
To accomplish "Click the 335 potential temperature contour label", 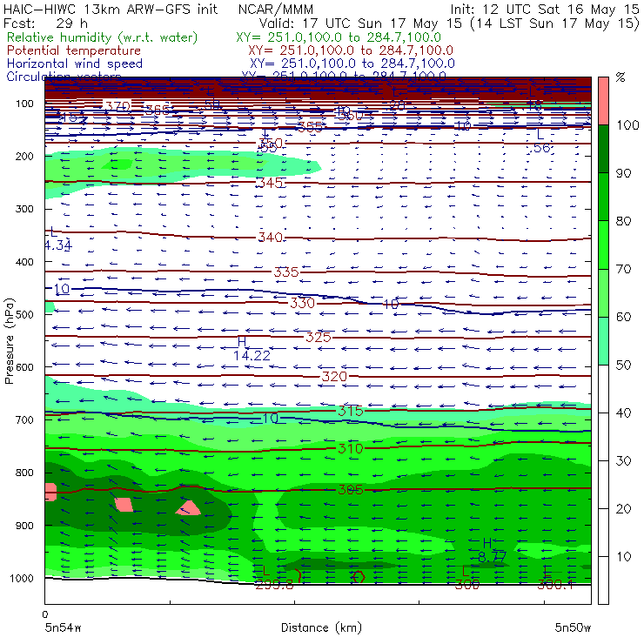I will pyautogui.click(x=286, y=272).
